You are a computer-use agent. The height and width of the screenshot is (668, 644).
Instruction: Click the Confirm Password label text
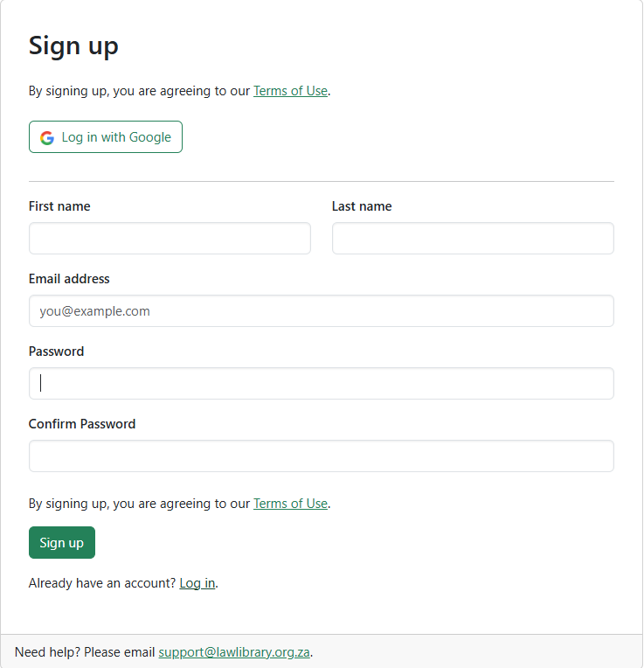pyautogui.click(x=82, y=424)
